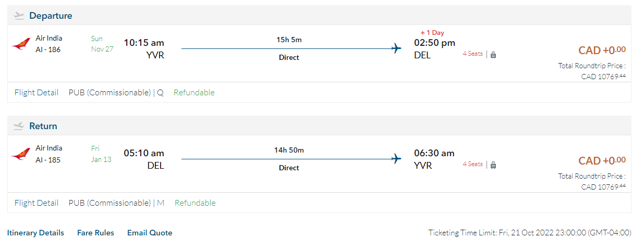
Task: Click the Return section header
Action: pyautogui.click(x=43, y=126)
